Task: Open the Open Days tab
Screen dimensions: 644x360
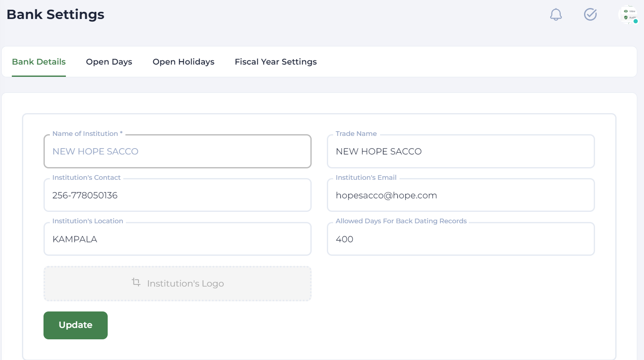Action: pos(109,62)
